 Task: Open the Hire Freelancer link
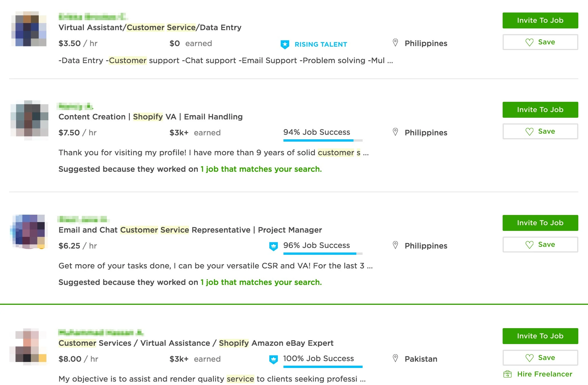click(544, 374)
